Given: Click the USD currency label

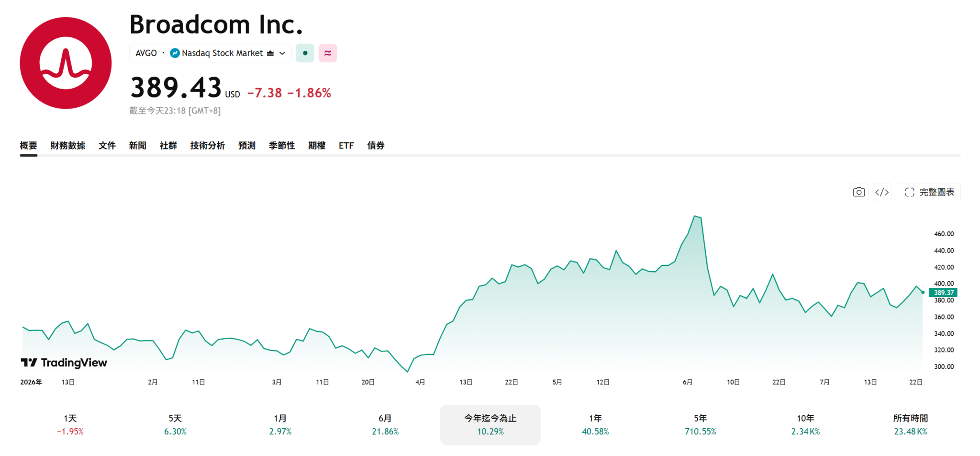Looking at the screenshot, I should [233, 94].
